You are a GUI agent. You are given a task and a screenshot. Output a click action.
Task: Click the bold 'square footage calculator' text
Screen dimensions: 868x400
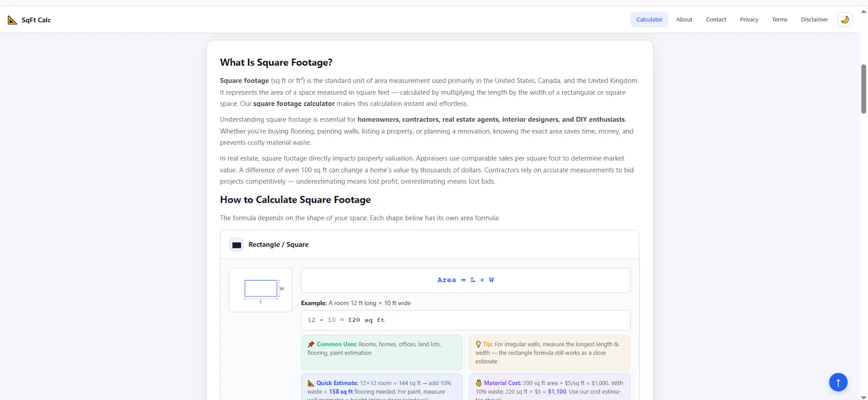pos(294,104)
